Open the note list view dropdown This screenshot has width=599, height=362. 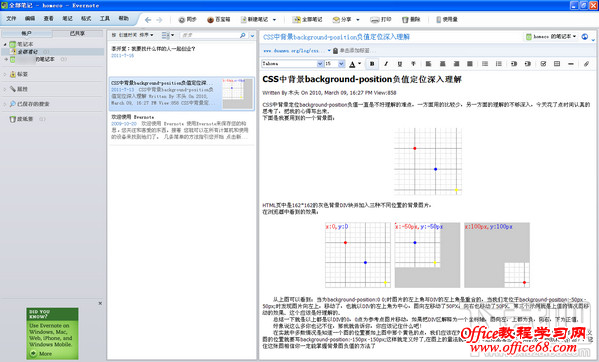pyautogui.click(x=167, y=35)
